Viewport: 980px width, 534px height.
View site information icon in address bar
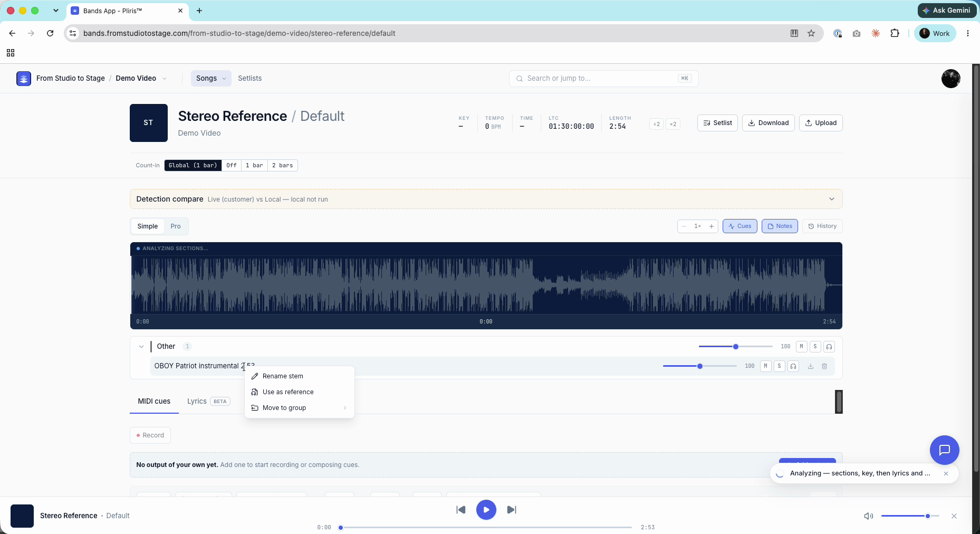pos(73,33)
